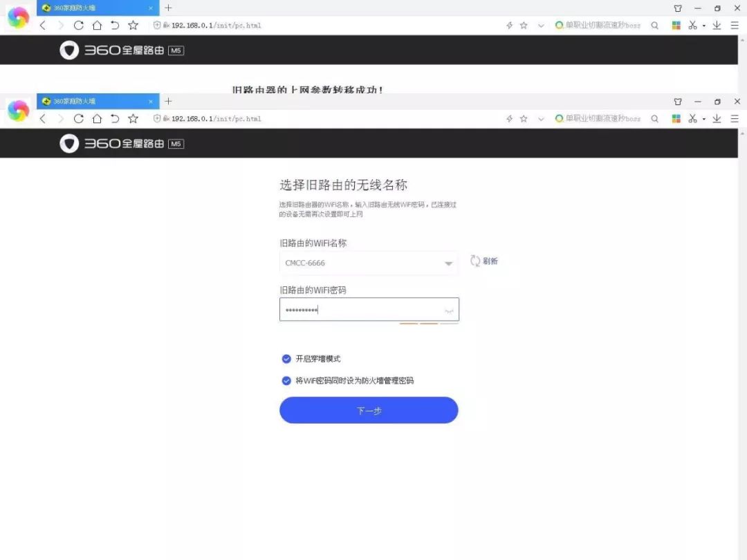
Task: Click the home icon in navigation bar
Action: pyautogui.click(x=97, y=118)
